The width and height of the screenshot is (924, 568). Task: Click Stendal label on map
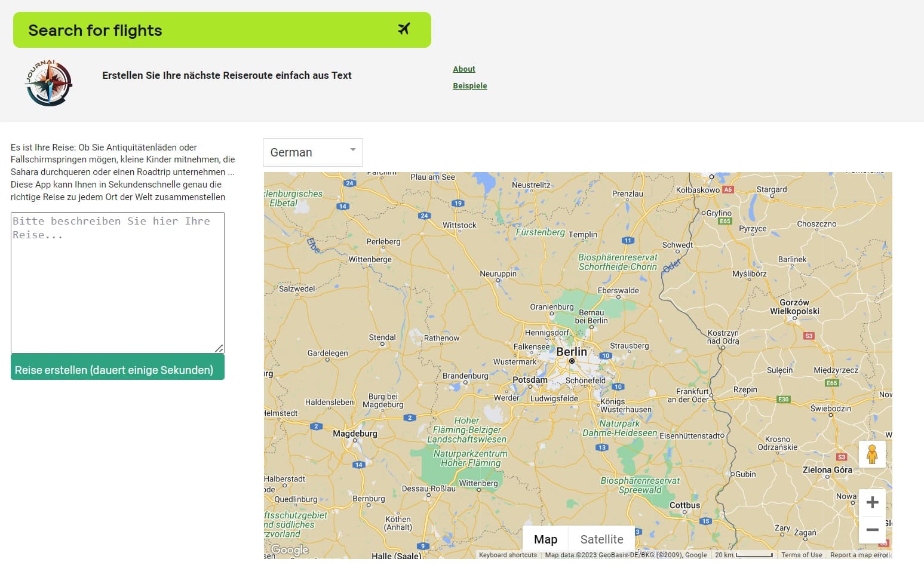[382, 337]
